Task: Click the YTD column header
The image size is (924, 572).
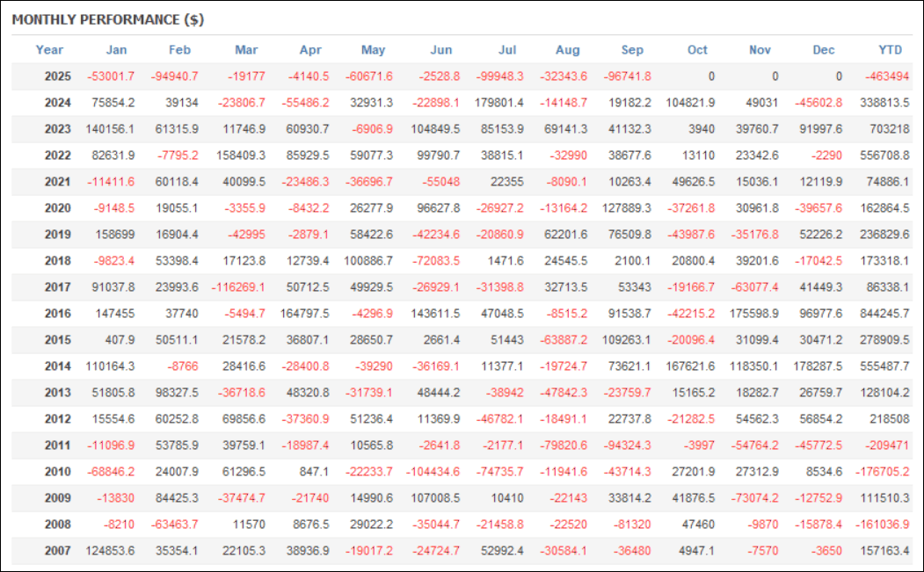Action: pyautogui.click(x=891, y=50)
